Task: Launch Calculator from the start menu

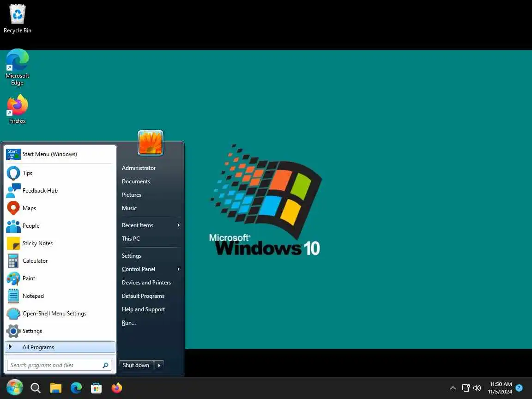Action: (x=60, y=261)
